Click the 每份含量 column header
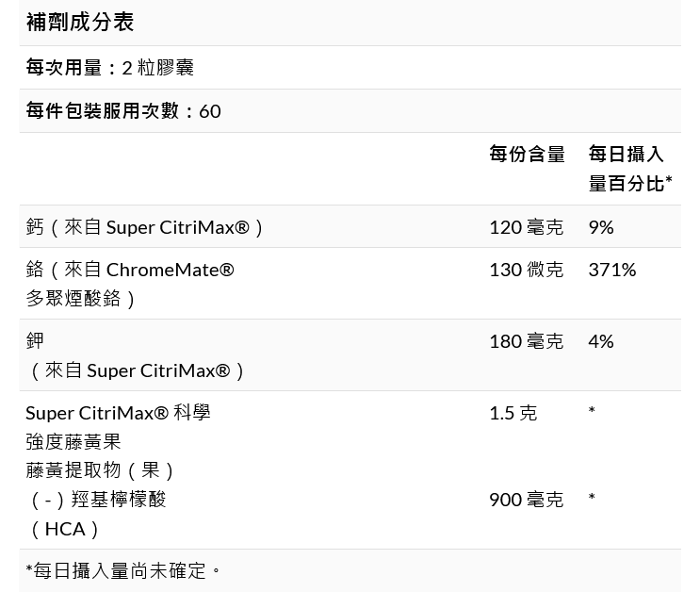The image size is (700, 592). [527, 154]
